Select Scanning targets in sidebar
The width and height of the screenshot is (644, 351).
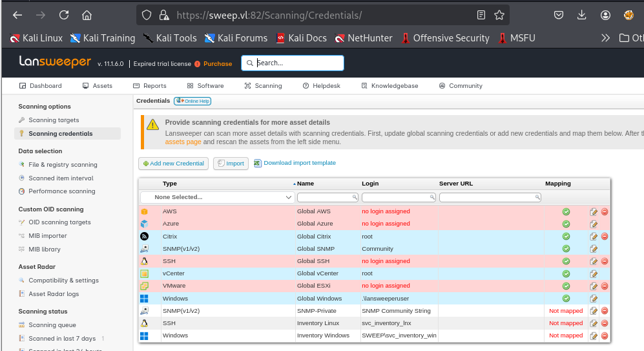(54, 120)
